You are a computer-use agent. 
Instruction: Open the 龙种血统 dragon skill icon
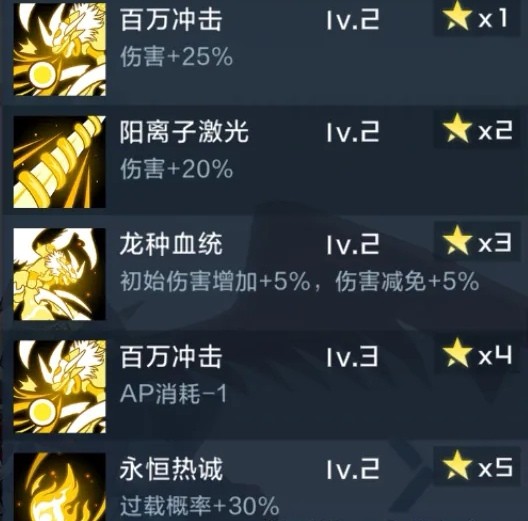coord(60,274)
